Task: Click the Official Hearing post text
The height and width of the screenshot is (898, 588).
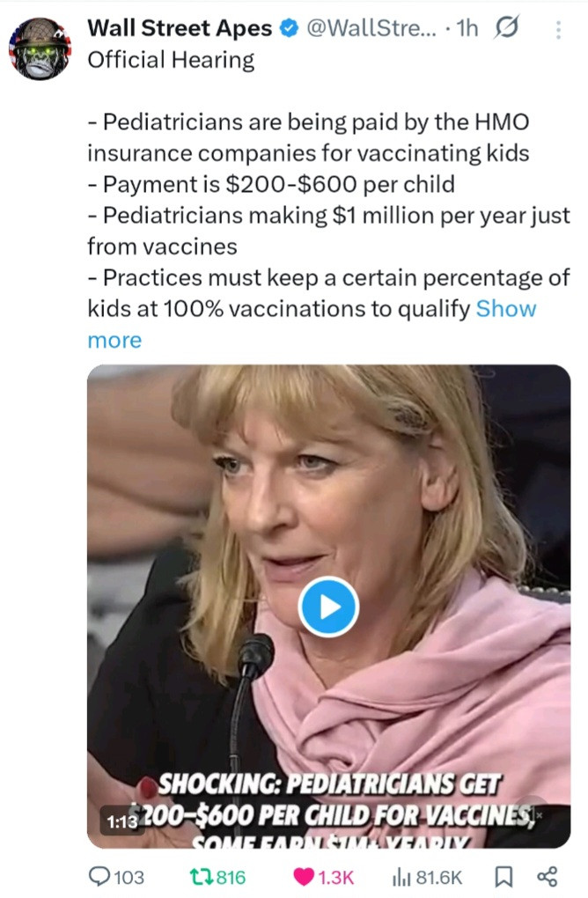Action: point(171,60)
